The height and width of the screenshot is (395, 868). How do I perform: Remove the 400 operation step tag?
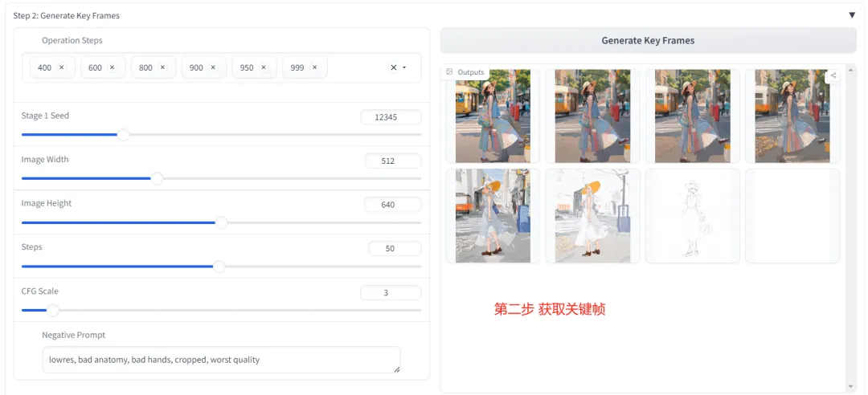62,67
